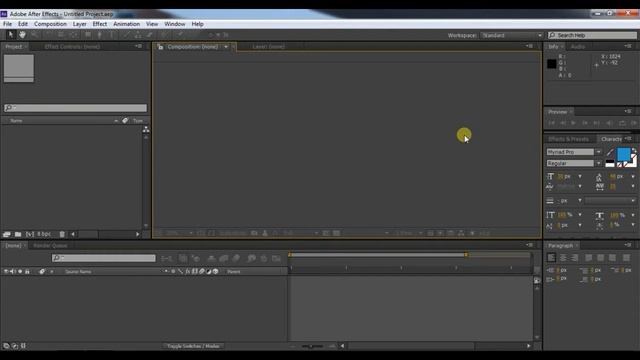
Task: Toggle mute audio in Preview panel
Action: coord(609,123)
